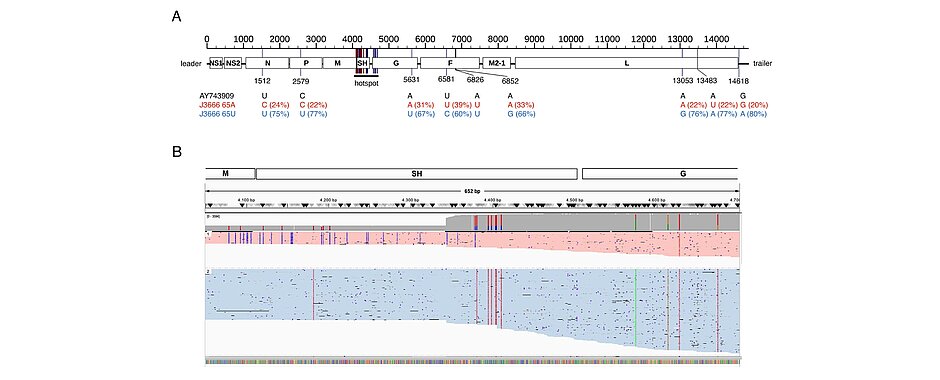Click position label 13053
The image size is (940, 380).
(x=683, y=80)
